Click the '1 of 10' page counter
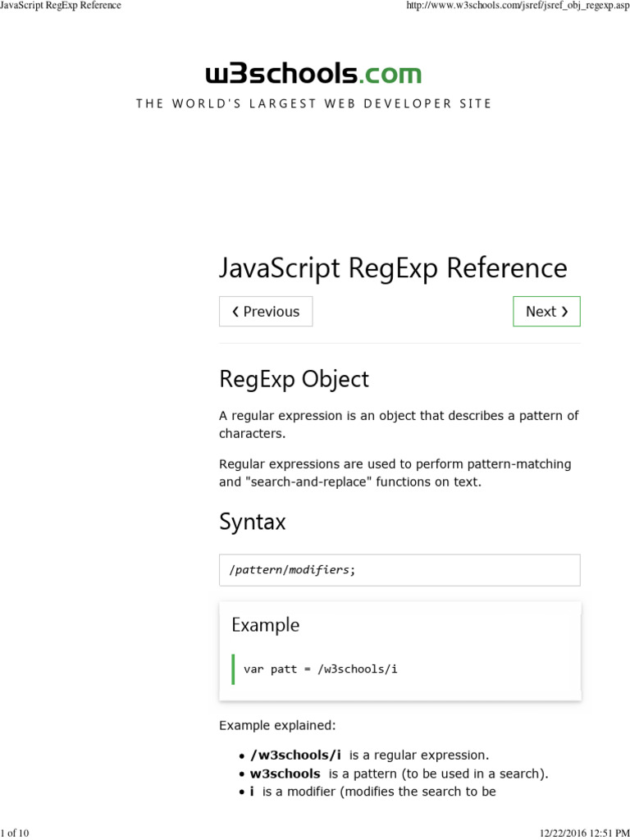The width and height of the screenshot is (630, 840). (x=15, y=833)
